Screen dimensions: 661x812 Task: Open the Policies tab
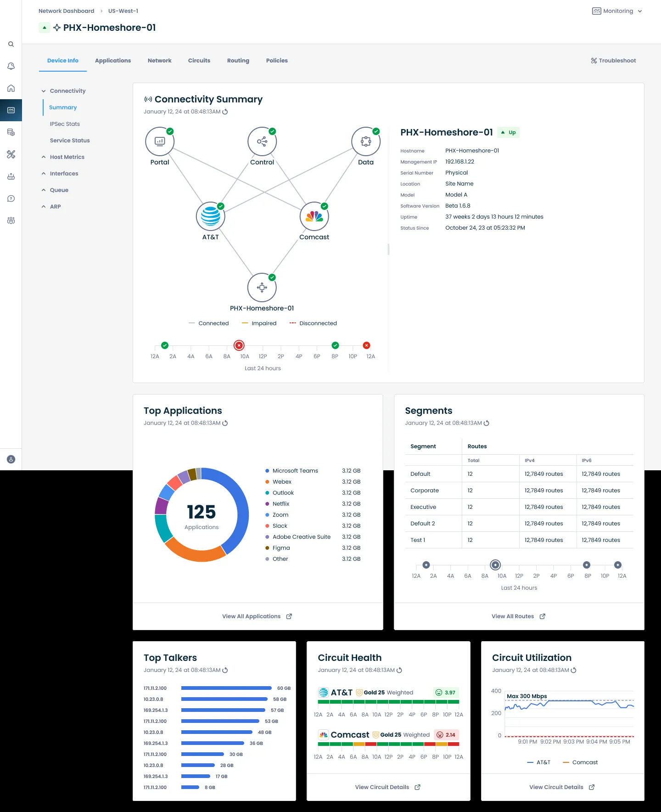tap(277, 61)
